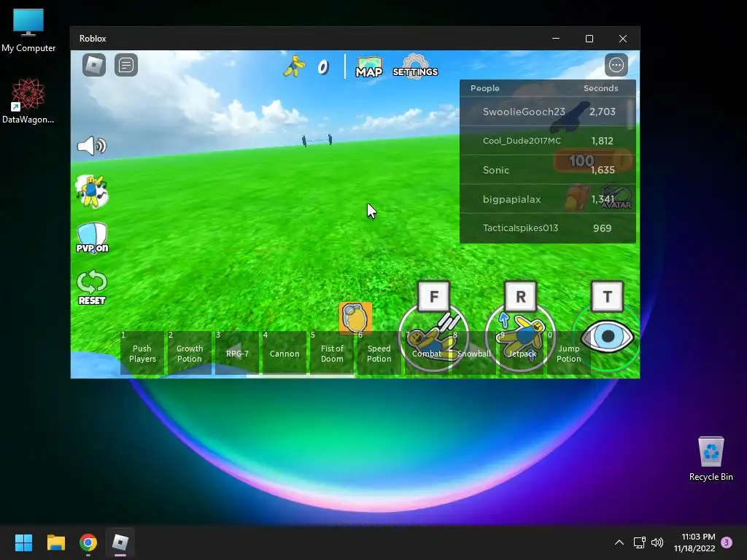Click the Seconds column header
747x560 pixels.
tap(601, 88)
